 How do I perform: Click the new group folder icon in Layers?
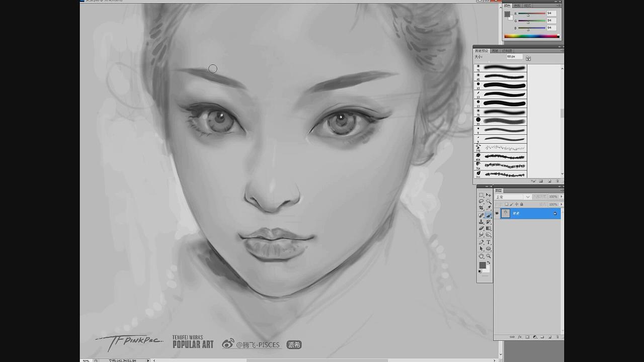click(x=542, y=337)
